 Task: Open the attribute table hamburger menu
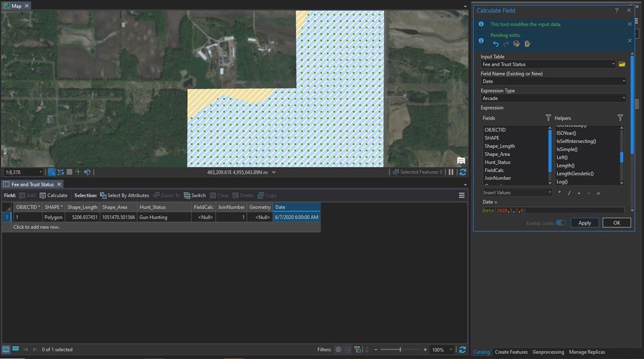coord(461,195)
